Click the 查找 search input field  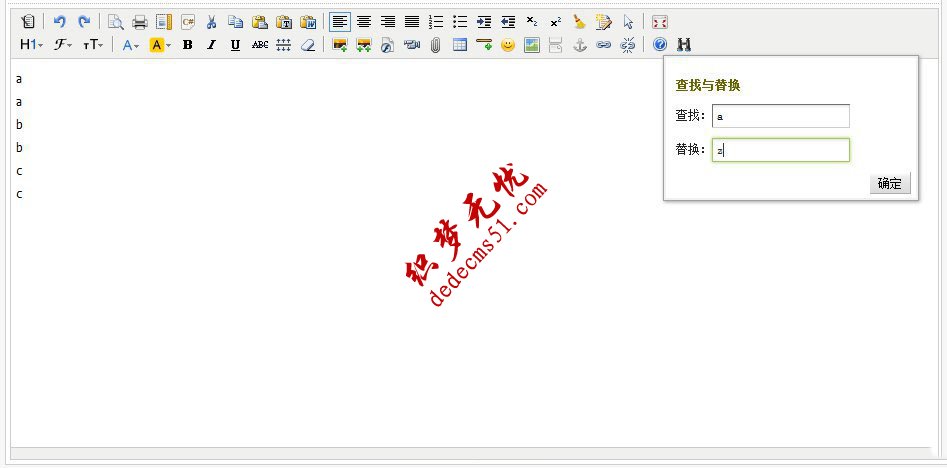[x=780, y=116]
